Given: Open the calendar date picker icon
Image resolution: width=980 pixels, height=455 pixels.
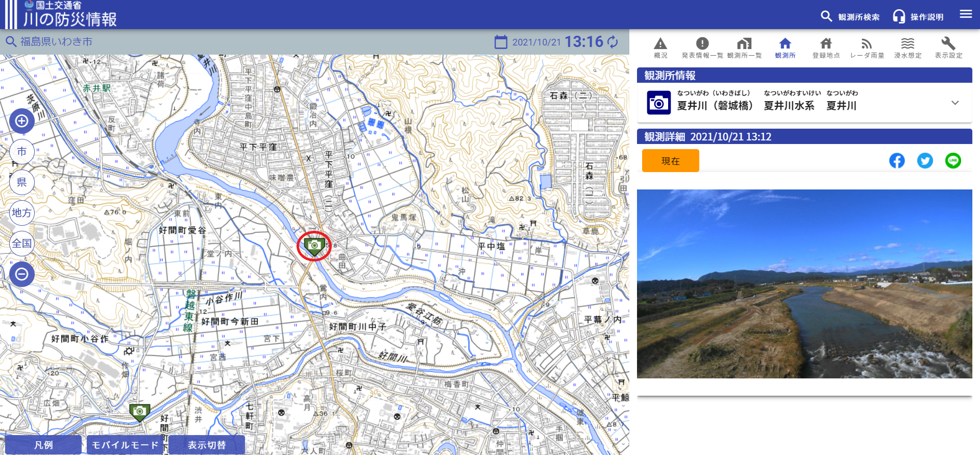Looking at the screenshot, I should point(501,42).
